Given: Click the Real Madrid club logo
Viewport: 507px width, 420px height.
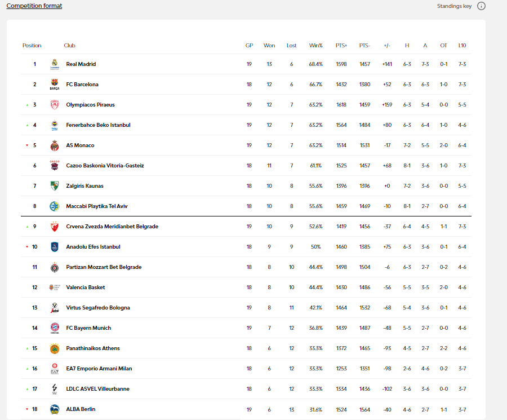Looking at the screenshot, I should point(54,64).
